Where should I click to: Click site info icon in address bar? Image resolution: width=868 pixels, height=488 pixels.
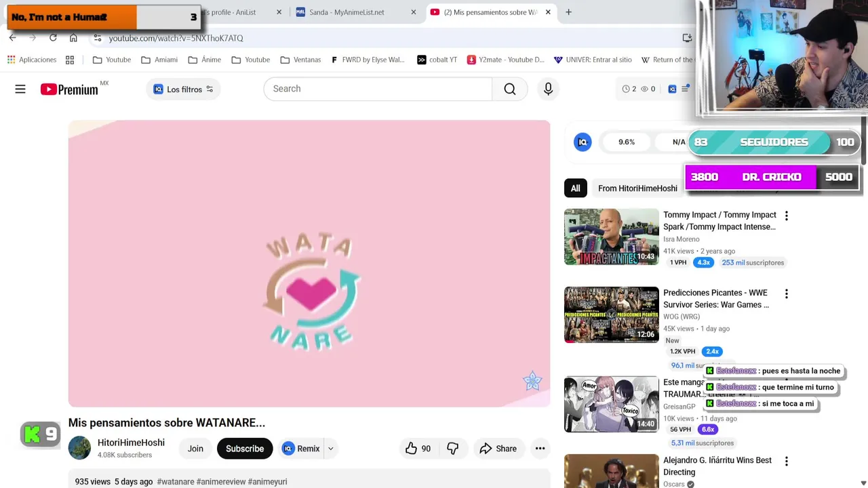tap(98, 38)
